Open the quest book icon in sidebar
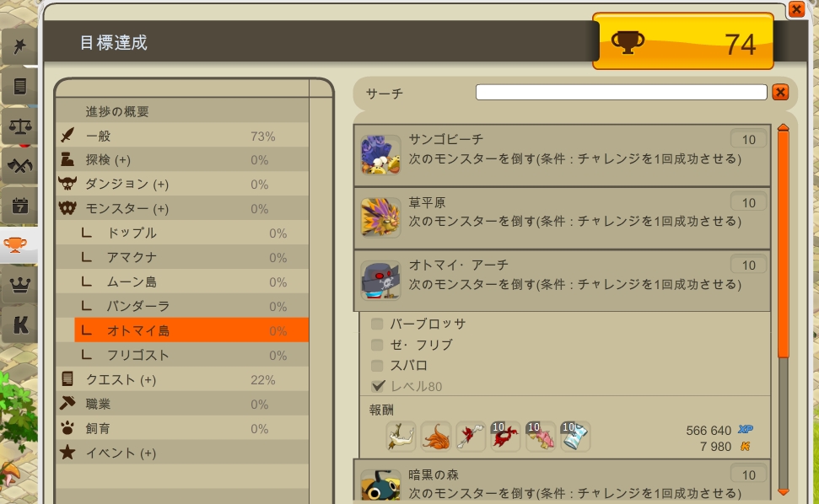Viewport: 819px width, 504px height. coord(20,86)
